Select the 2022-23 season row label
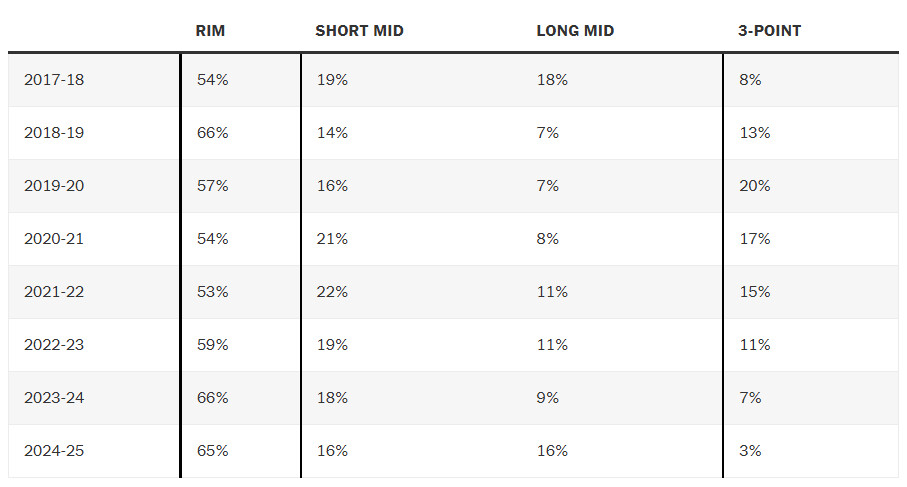 point(54,345)
